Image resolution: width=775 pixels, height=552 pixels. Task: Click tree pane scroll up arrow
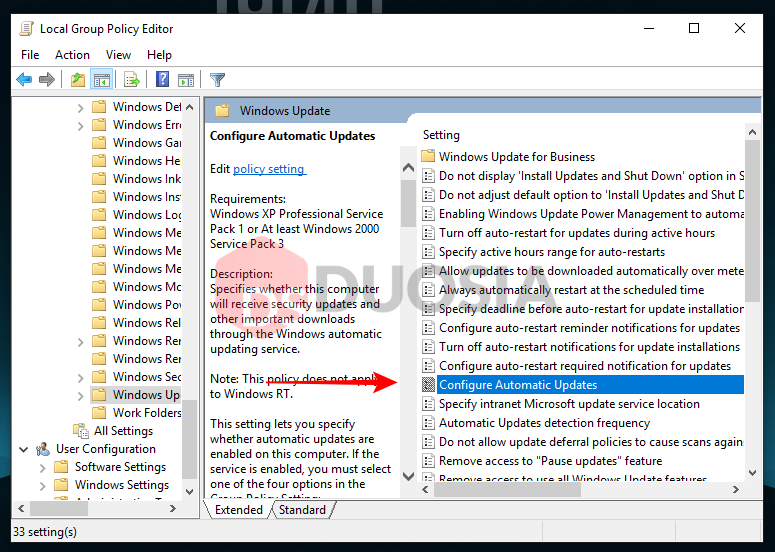click(189, 107)
